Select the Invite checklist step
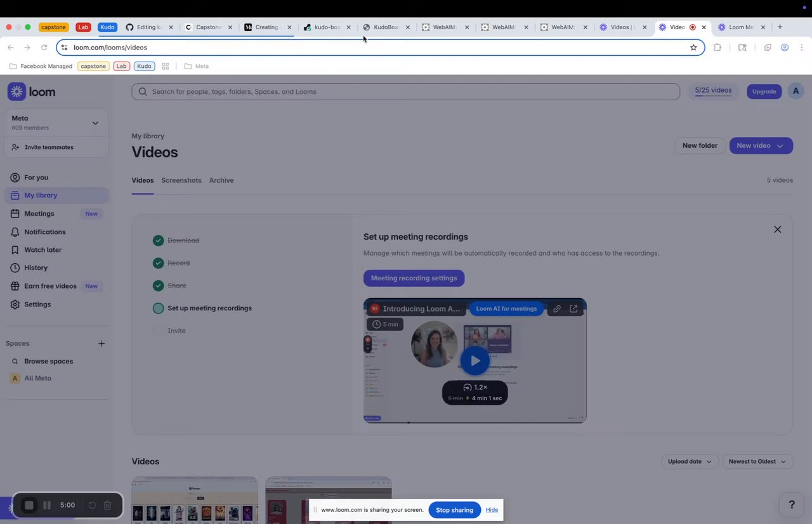Screen dimensions: 812x524 pyautogui.click(x=169, y=331)
